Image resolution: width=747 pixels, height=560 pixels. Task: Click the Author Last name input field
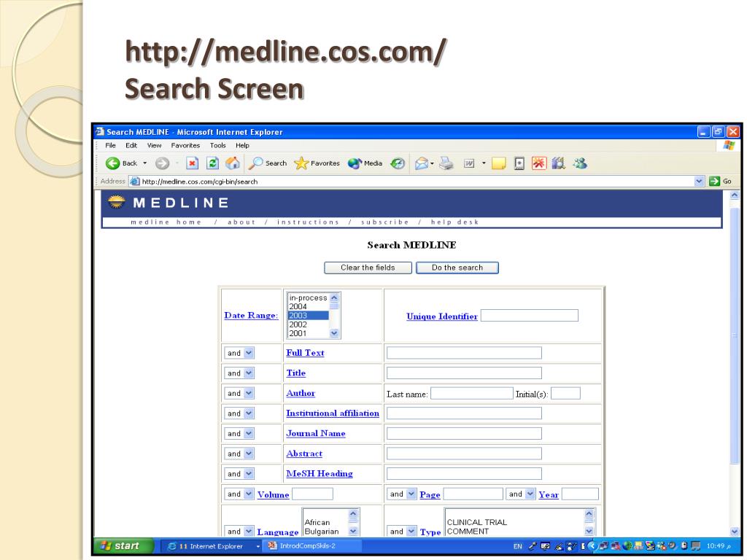coord(472,393)
